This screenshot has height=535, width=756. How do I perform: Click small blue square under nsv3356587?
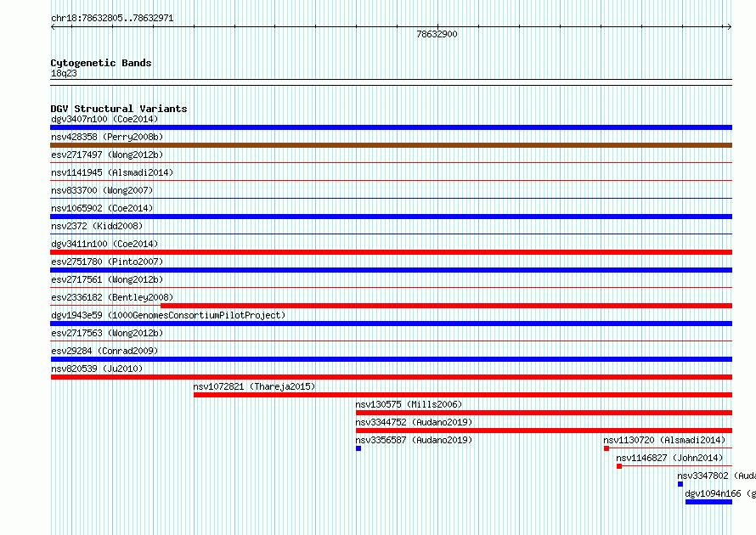click(358, 448)
